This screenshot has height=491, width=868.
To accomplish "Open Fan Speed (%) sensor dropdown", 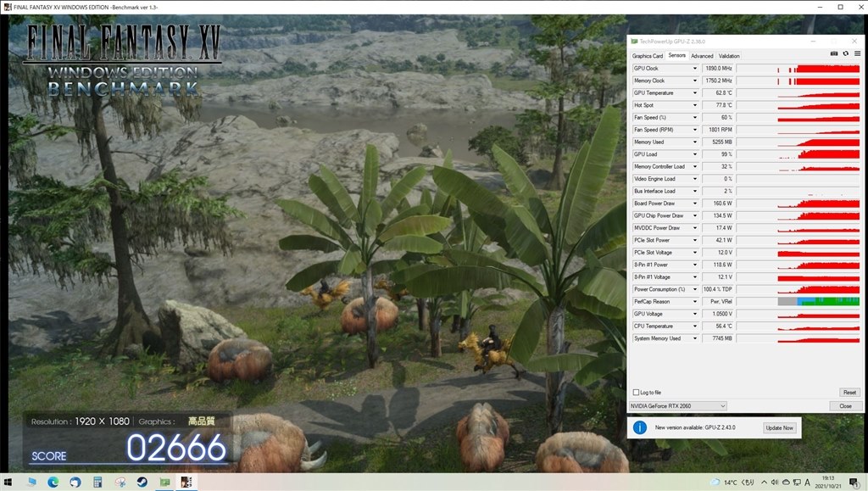I will (x=695, y=117).
